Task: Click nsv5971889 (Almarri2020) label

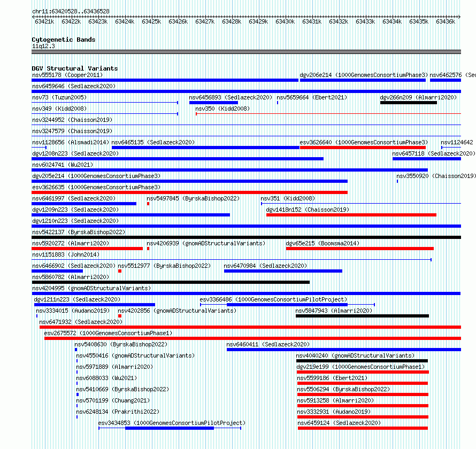Action: pos(114,367)
